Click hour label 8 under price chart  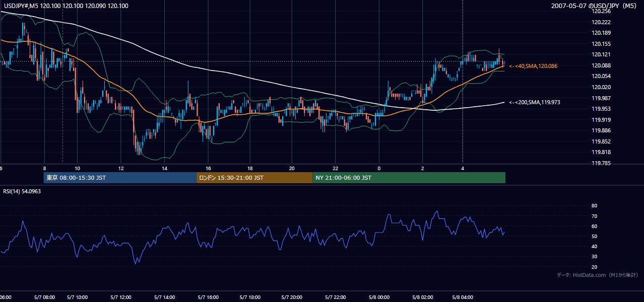click(x=44, y=168)
